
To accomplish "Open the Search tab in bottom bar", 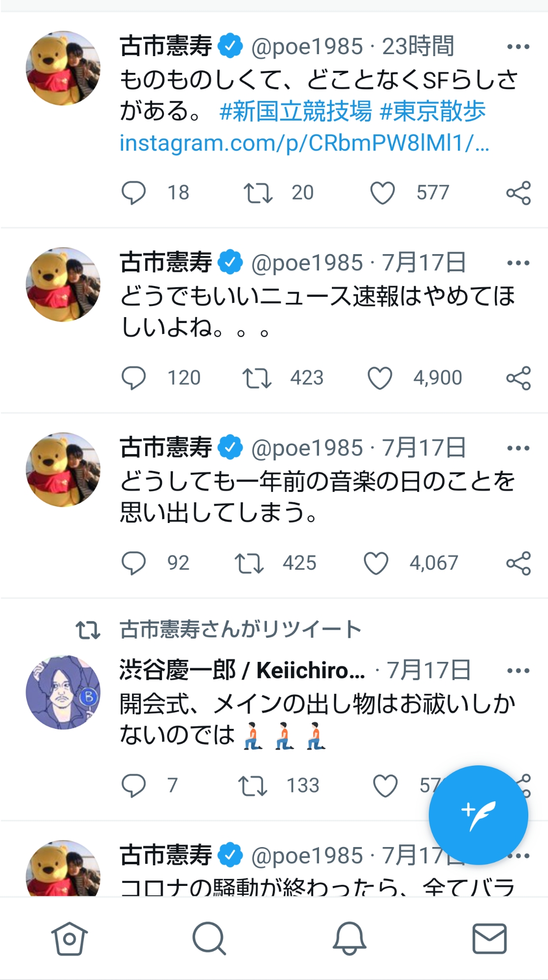I will click(x=209, y=938).
